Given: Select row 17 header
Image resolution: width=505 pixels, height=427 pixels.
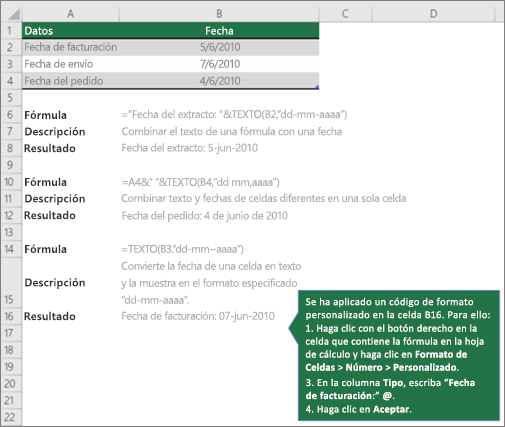Looking at the screenshot, I should (10, 333).
